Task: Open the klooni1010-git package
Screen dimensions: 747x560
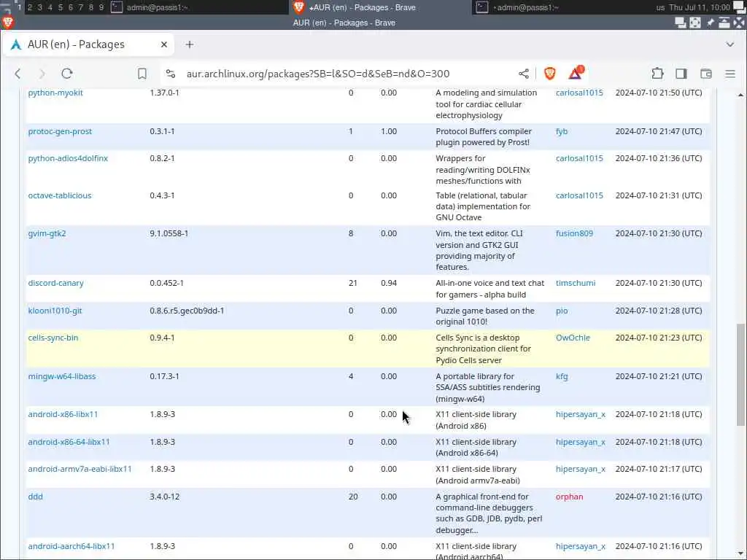Action: 55,311
